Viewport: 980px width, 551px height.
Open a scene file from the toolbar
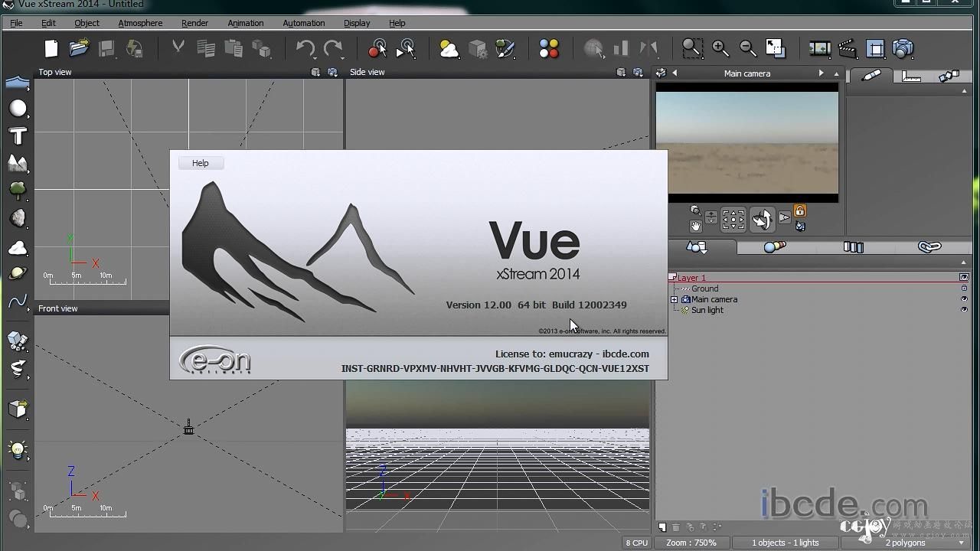coord(79,49)
